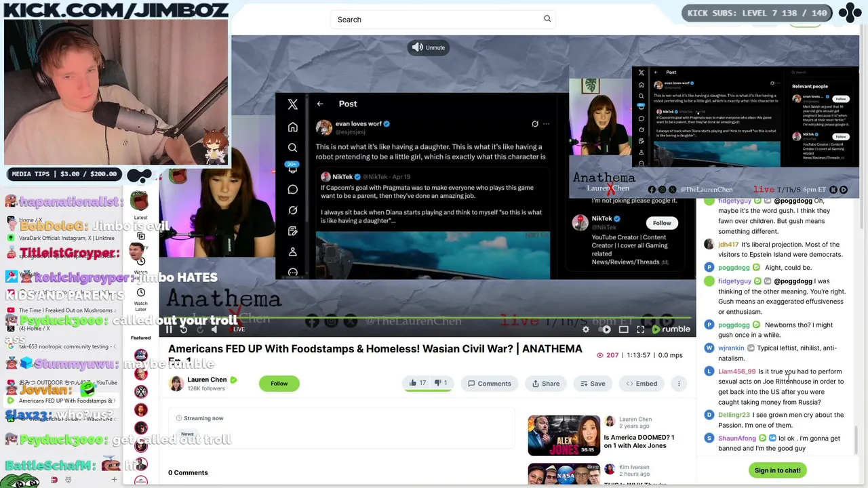
Task: Switch to VaraDark Official Linktree tab
Action: click(61, 238)
